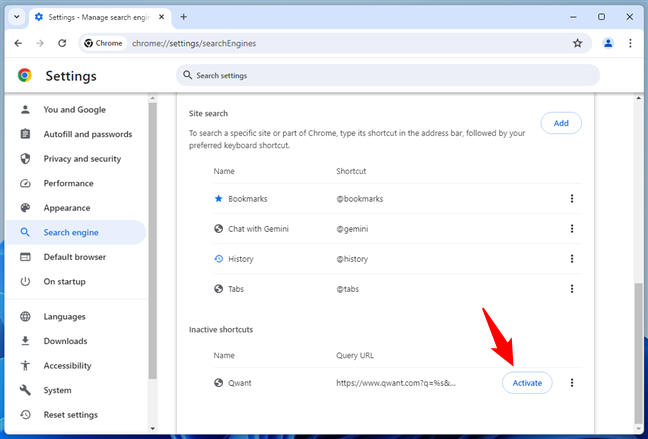Open Reset settings
This screenshot has width=648, height=439.
[x=75, y=415]
